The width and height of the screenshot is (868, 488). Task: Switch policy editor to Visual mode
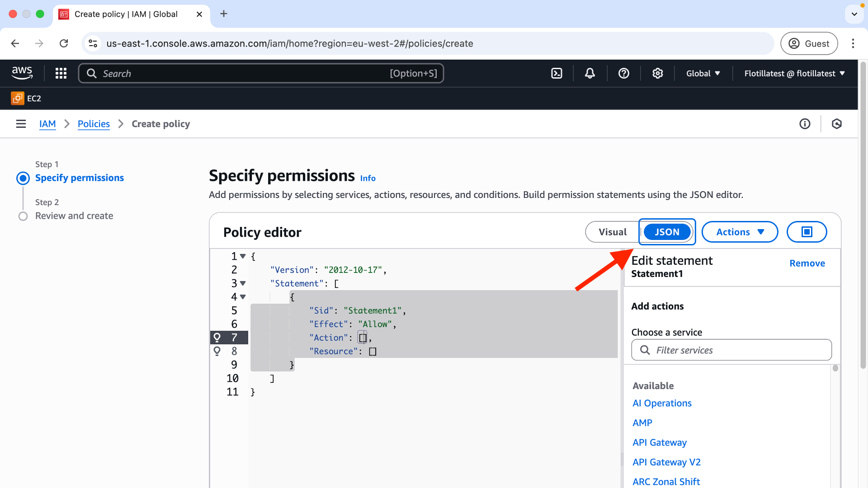613,232
